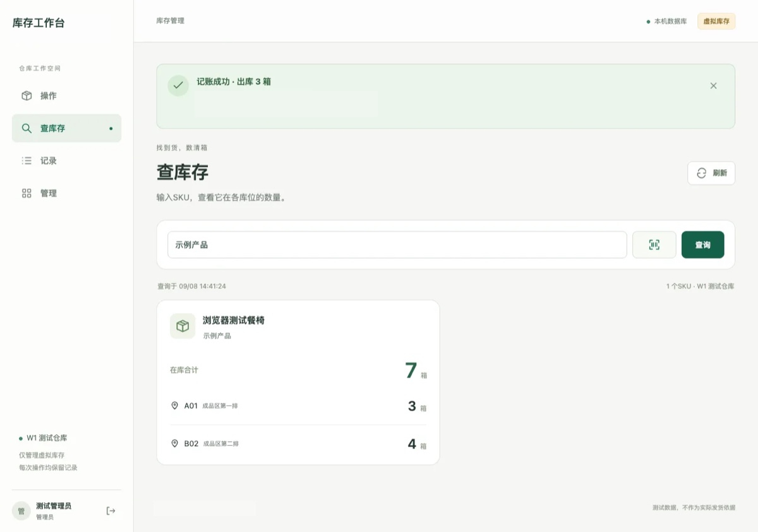Click the 3 箱 quantity for A01

coord(417,406)
